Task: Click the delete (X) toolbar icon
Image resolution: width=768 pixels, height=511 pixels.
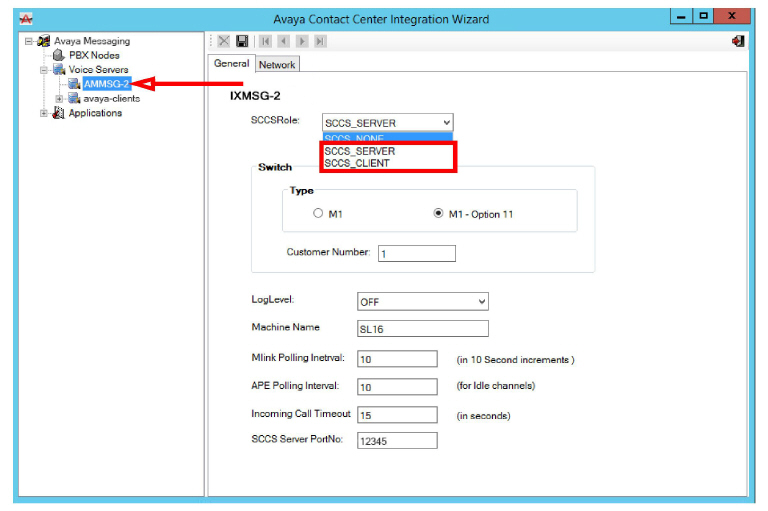Action: coord(224,41)
